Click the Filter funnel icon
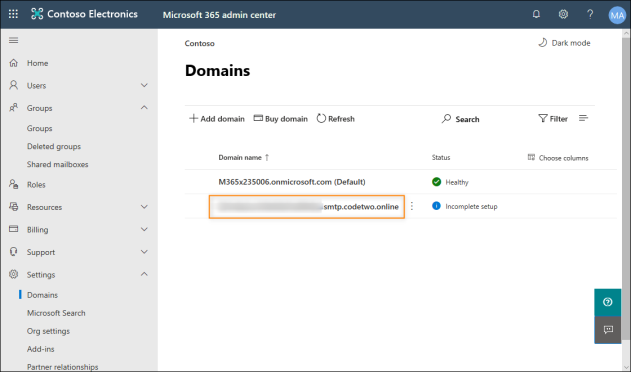The height and width of the screenshot is (372, 631). [543, 118]
